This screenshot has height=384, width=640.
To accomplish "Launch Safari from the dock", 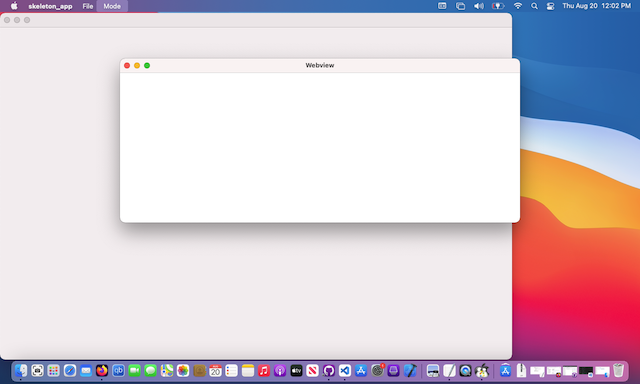I will pyautogui.click(x=70, y=371).
